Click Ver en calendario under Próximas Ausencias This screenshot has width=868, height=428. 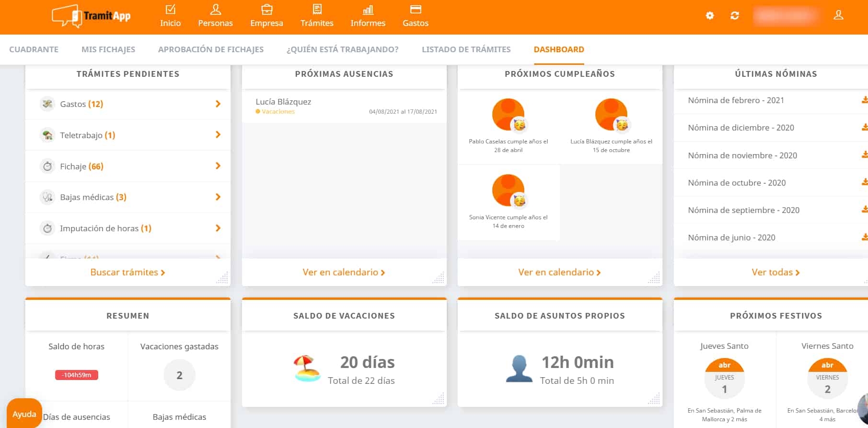coord(344,272)
